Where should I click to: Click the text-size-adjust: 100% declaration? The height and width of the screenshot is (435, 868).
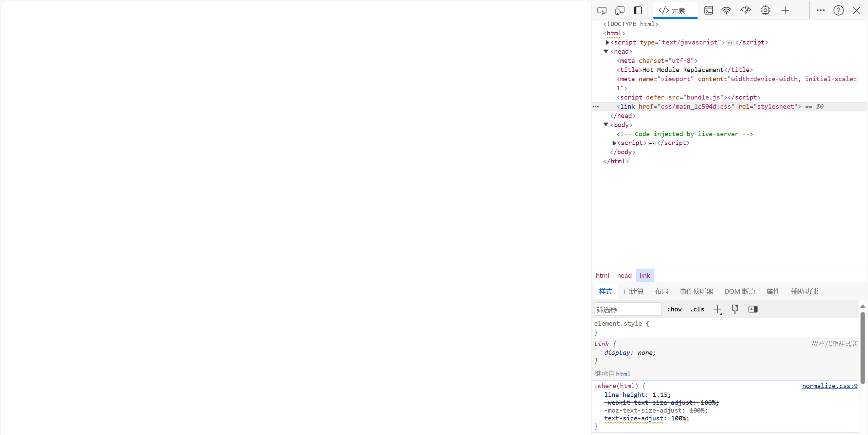[x=647, y=418]
